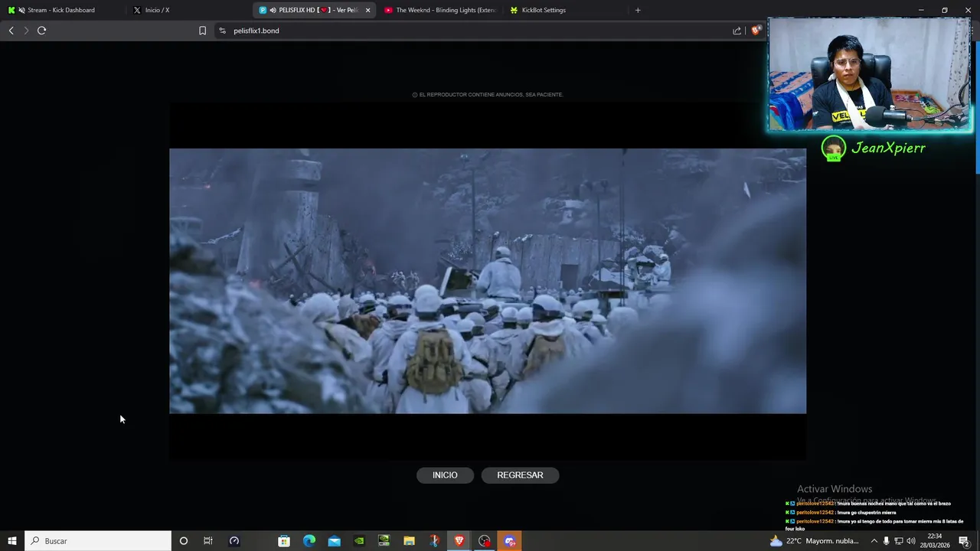Click the INICIO button below the player
Screen dimensions: 980x551
point(445,475)
